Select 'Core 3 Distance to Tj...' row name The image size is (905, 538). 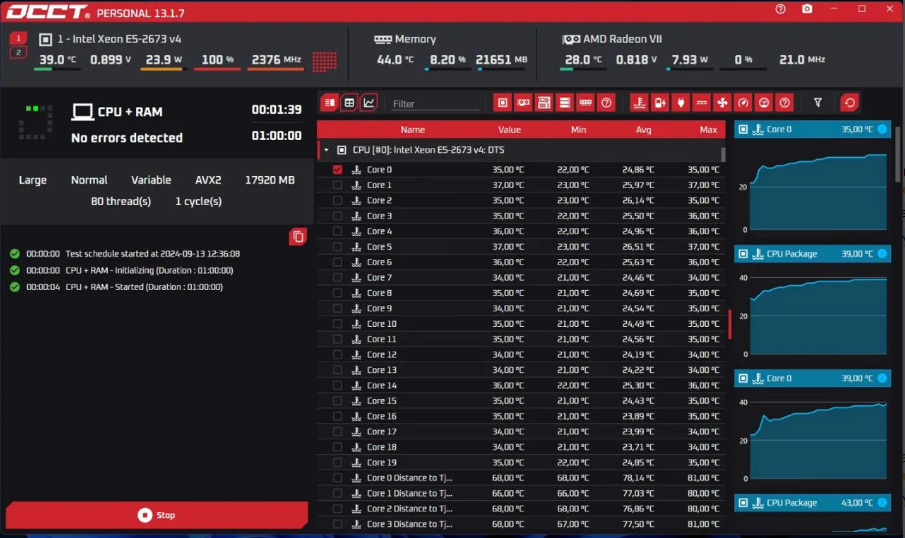tap(410, 524)
